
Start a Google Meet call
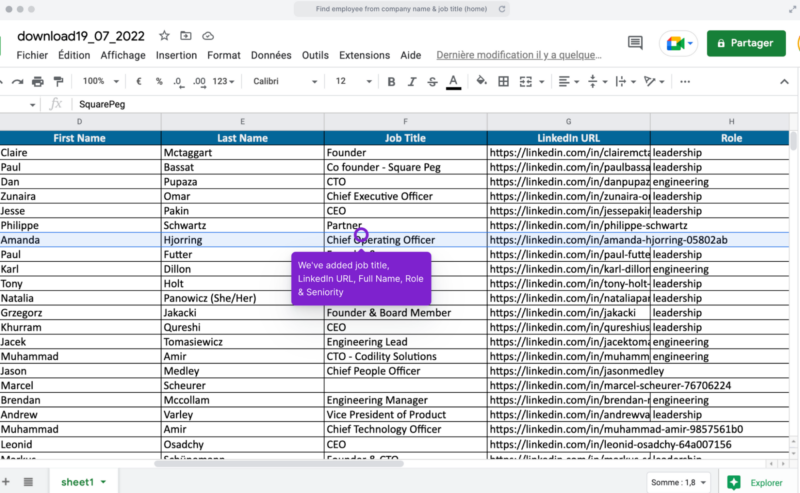(x=678, y=43)
